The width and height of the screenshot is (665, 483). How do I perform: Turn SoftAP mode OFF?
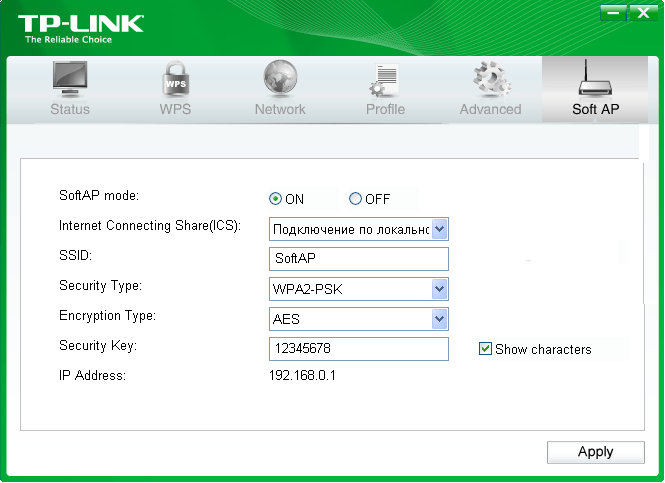point(355,198)
